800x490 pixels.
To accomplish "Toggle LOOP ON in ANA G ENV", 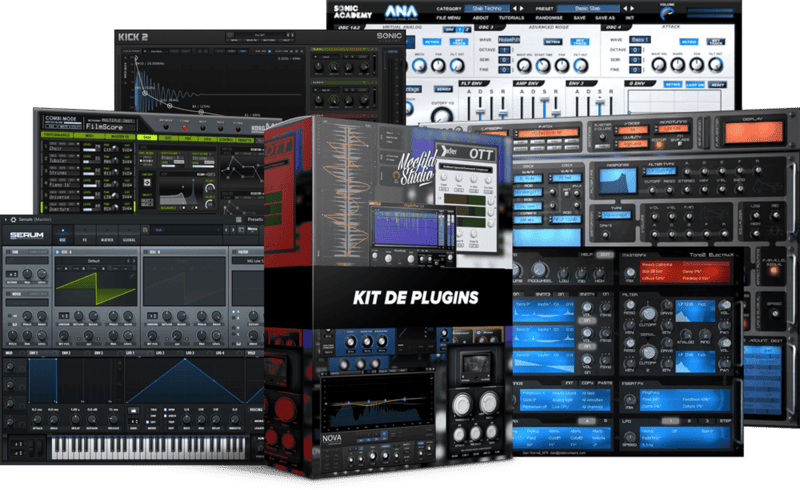I will 695,85.
